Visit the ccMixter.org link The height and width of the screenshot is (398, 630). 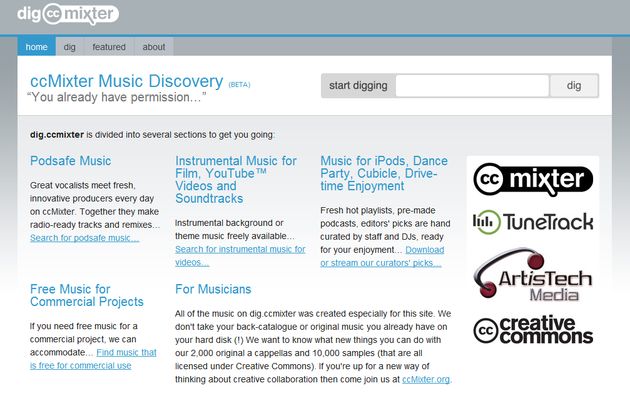click(x=425, y=379)
